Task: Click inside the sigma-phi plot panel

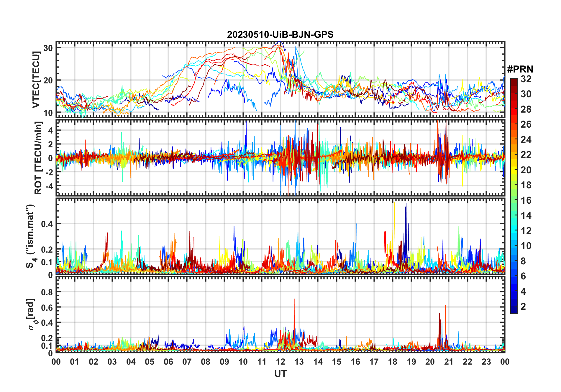Action: (280, 314)
